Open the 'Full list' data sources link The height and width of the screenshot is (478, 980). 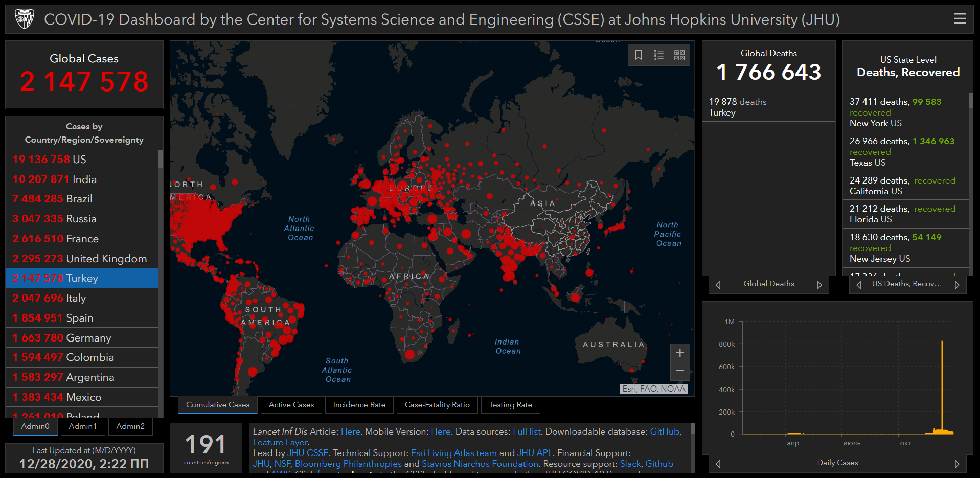[527, 431]
